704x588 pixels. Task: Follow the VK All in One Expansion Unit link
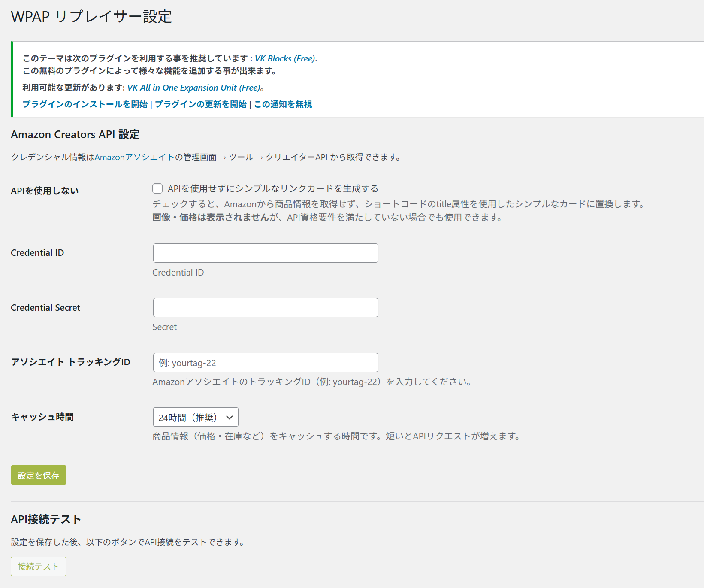[194, 88]
